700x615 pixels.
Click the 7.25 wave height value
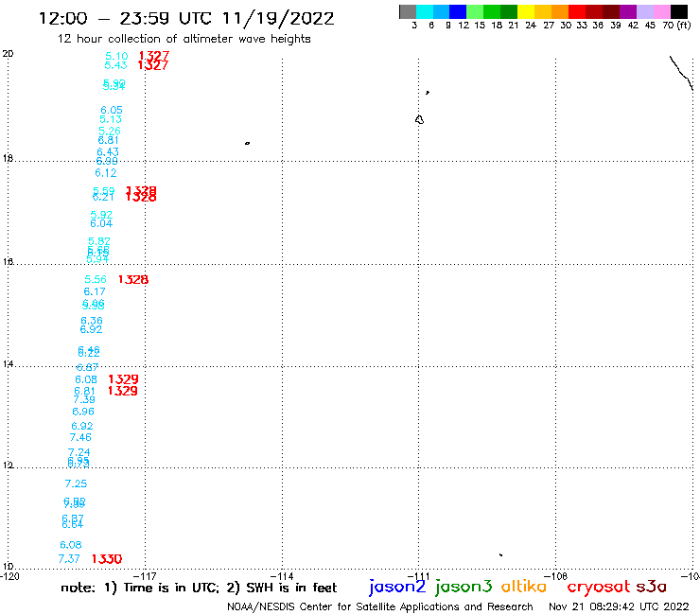coord(76,483)
